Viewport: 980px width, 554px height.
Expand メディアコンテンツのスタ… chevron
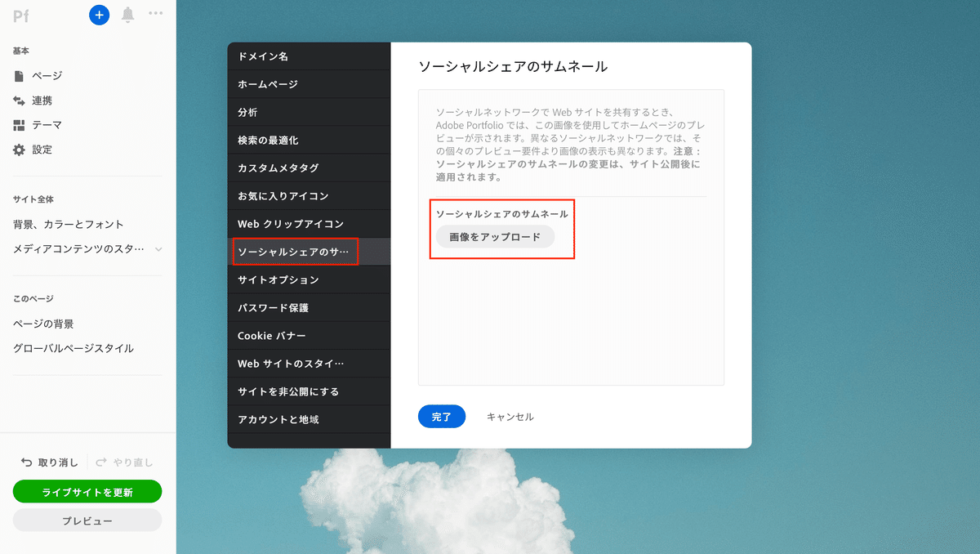pos(158,249)
